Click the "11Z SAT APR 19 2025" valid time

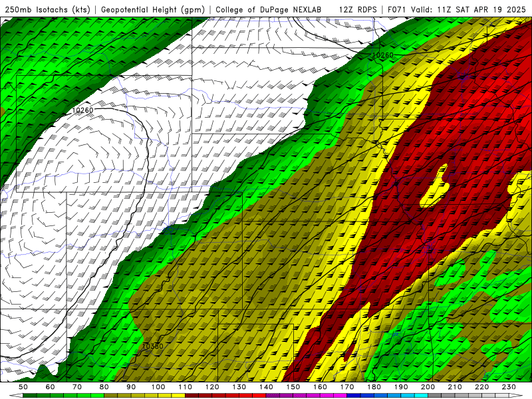coord(481,9)
